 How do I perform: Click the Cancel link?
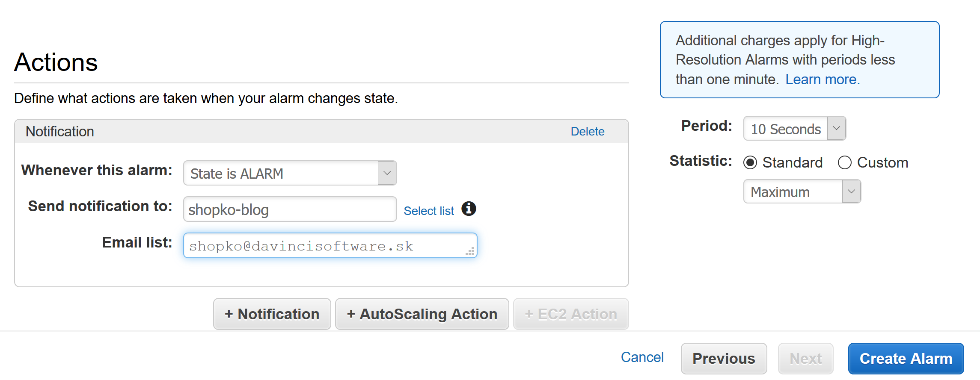[642, 357]
